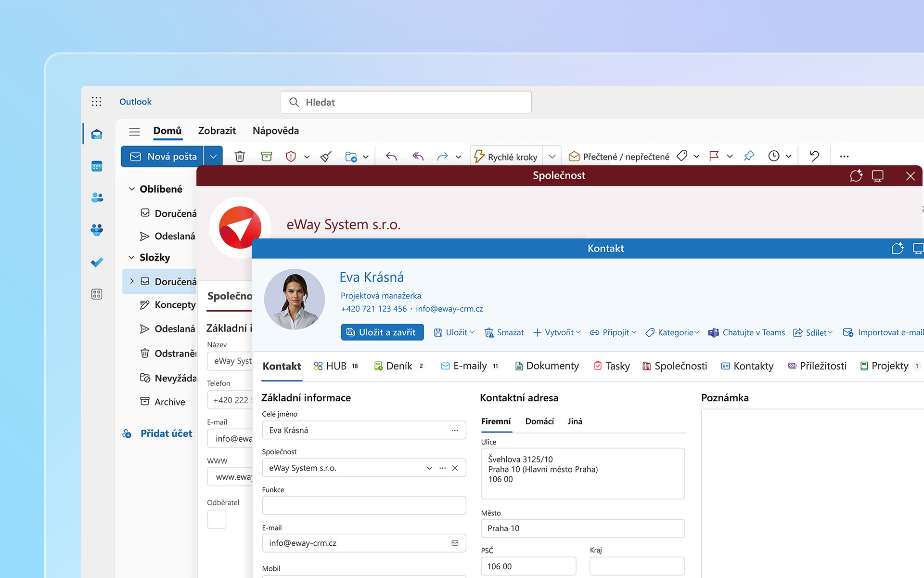Switch to Nápověda ribbon tab
This screenshot has width=924, height=578.
coord(276,131)
